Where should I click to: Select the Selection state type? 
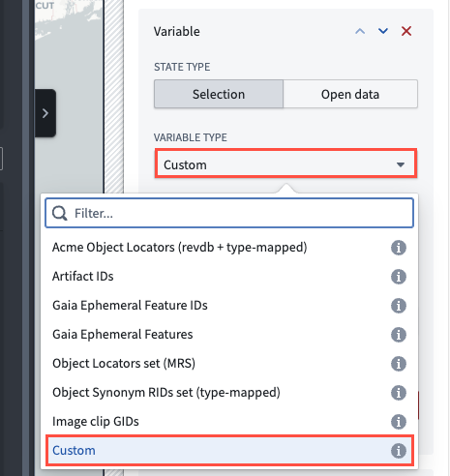tap(219, 94)
